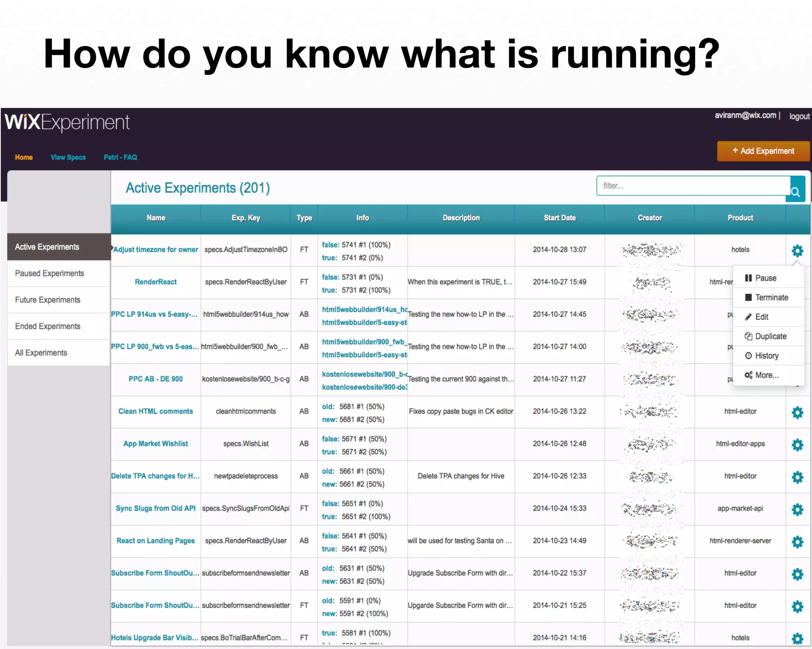Click the logout link
Viewport: 812px width, 649px height.
pyautogui.click(x=799, y=116)
